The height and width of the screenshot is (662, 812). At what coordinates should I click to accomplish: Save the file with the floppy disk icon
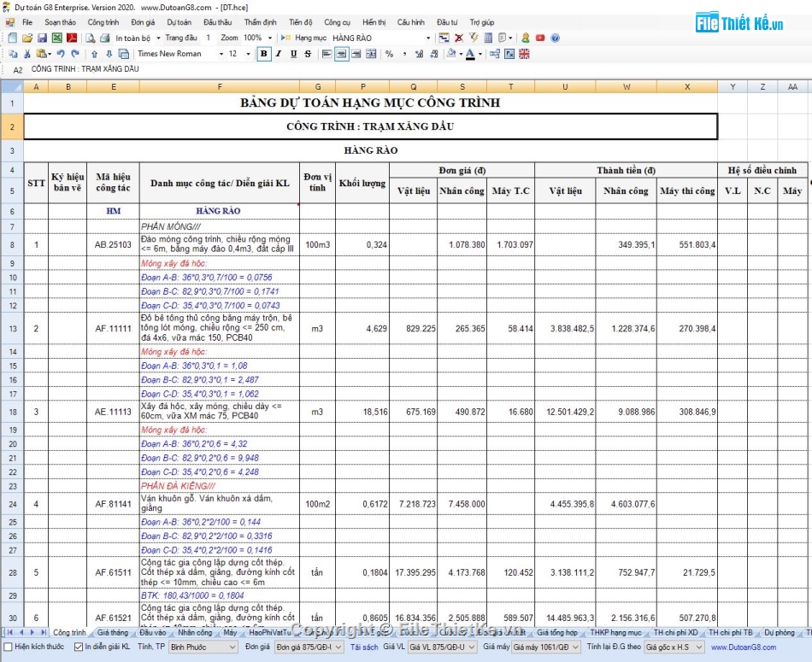coord(43,38)
